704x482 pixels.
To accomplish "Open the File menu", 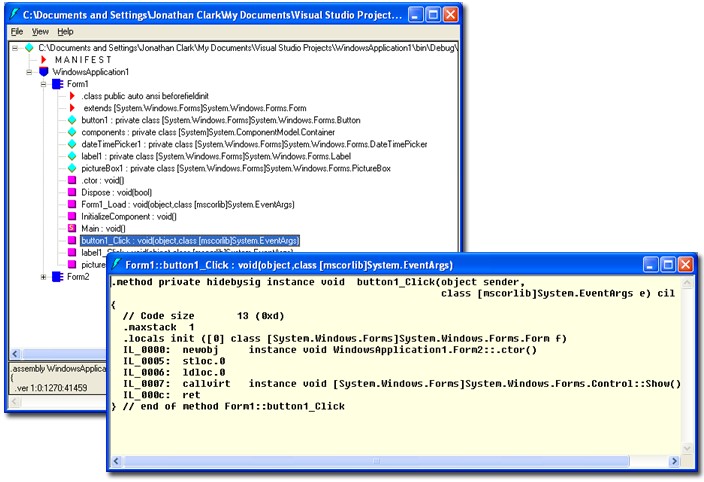I will tap(17, 31).
